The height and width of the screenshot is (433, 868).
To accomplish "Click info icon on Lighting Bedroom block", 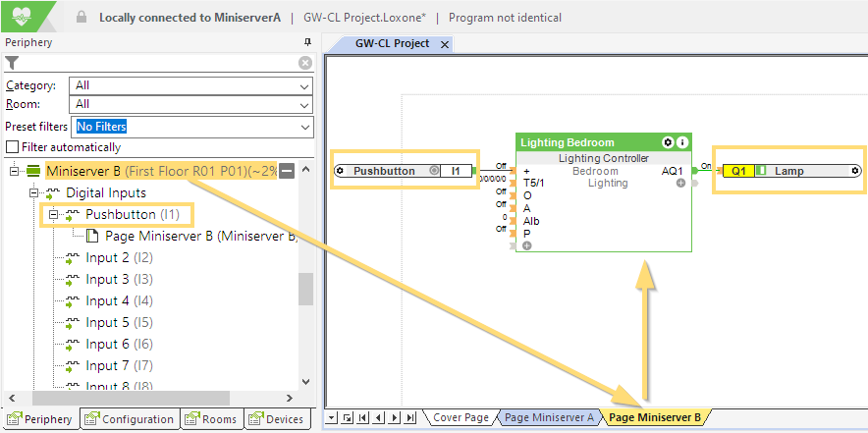I will [x=682, y=142].
